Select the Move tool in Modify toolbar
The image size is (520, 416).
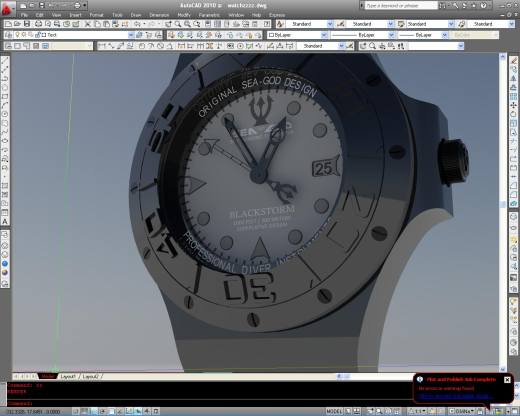514,105
